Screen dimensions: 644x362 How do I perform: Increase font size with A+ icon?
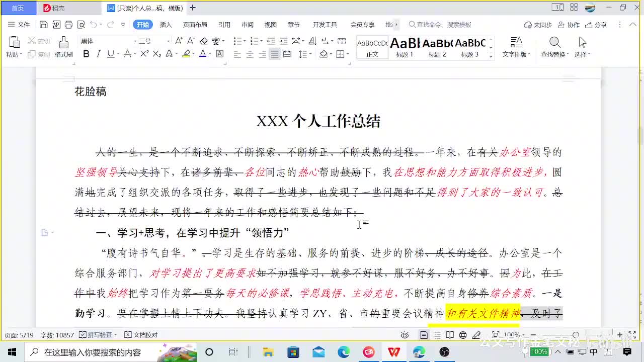click(179, 41)
